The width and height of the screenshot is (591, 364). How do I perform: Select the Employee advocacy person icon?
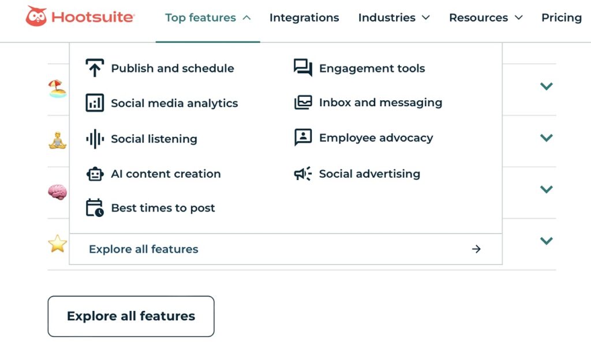click(303, 138)
